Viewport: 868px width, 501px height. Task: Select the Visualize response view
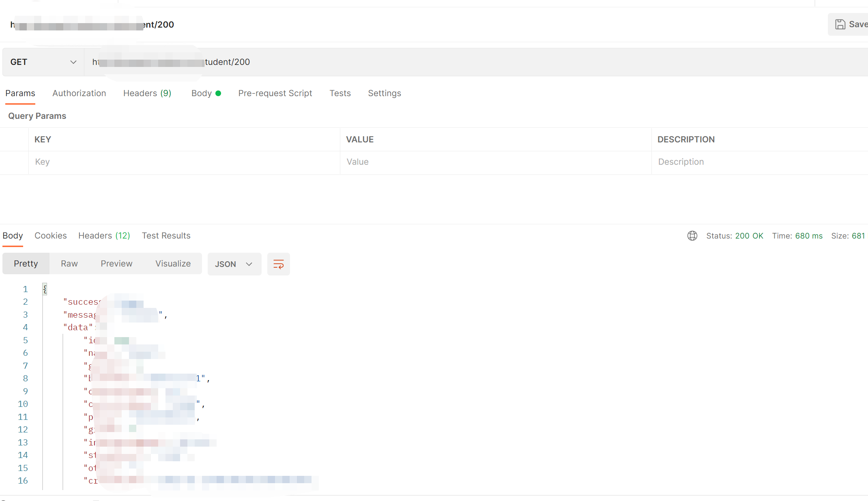point(173,264)
